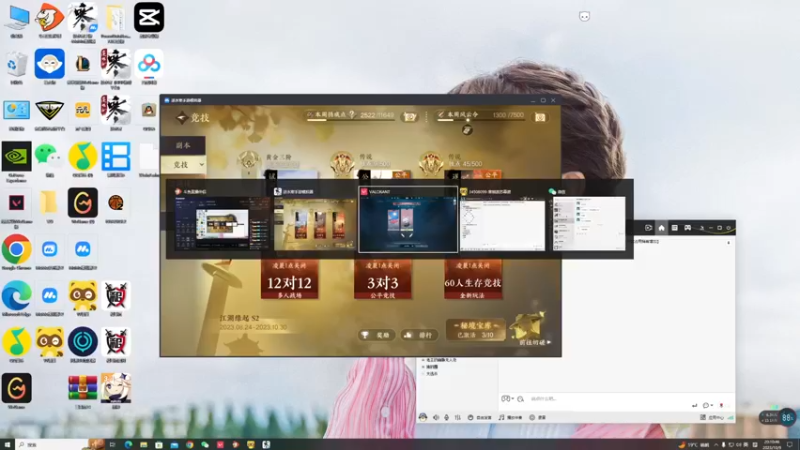Select the 60人生存竞技 mode card

coord(473,279)
